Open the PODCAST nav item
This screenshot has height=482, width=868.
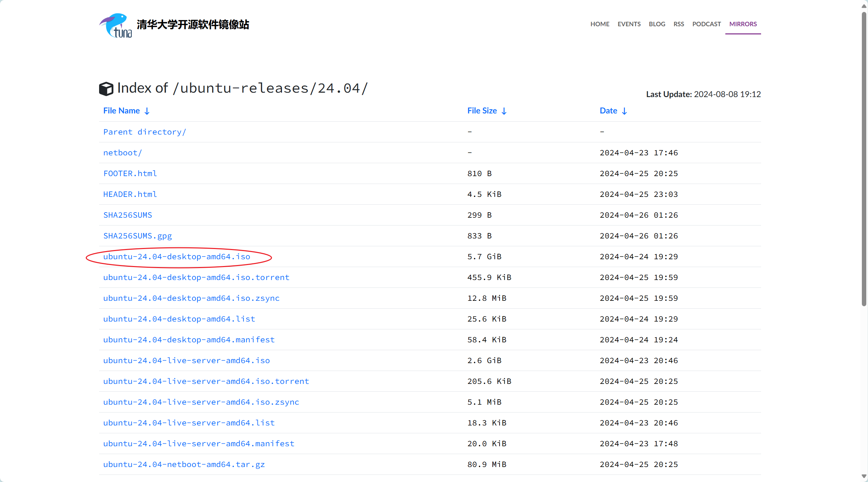(707, 24)
